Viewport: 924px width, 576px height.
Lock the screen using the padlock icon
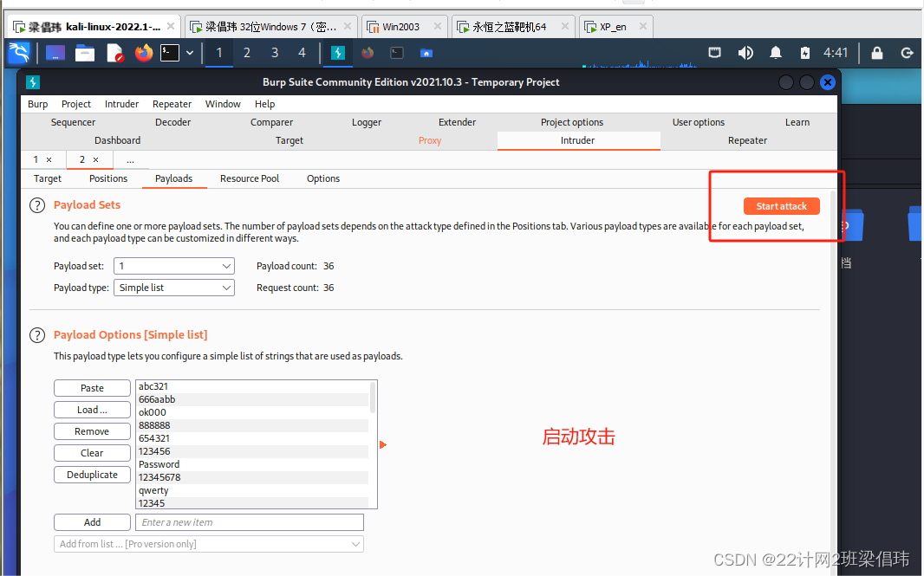click(877, 53)
